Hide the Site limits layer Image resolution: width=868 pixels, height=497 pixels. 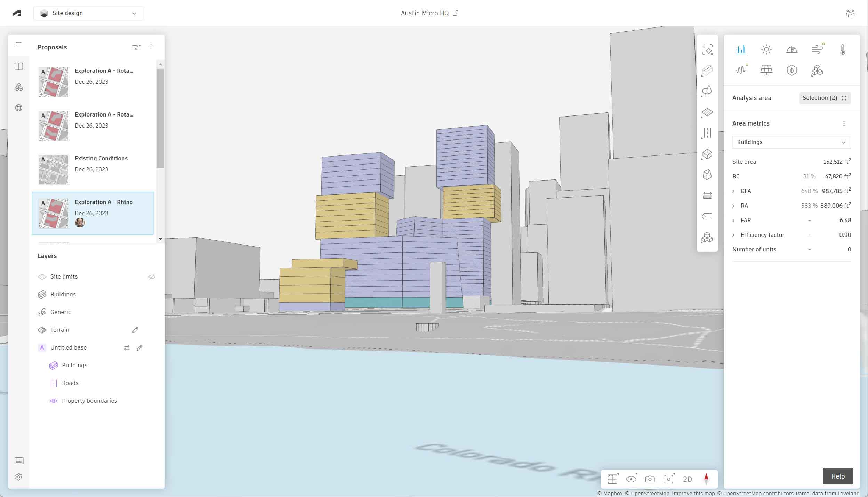point(152,276)
